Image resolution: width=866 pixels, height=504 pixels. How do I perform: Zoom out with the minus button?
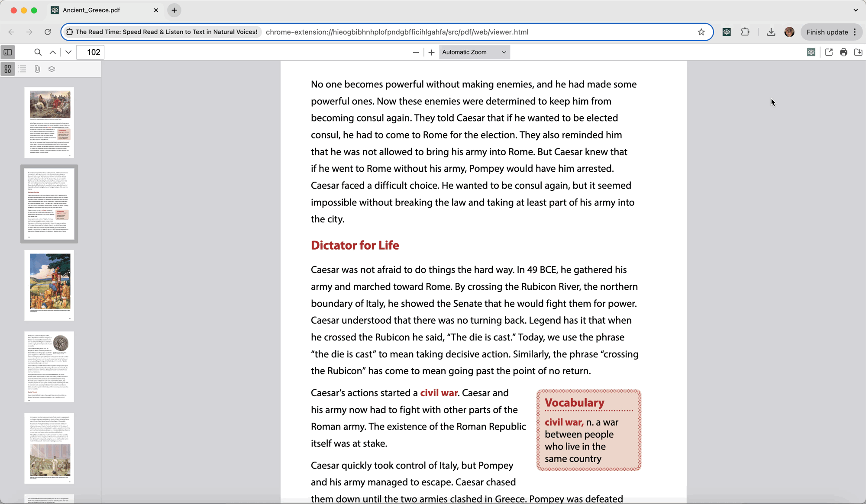416,52
